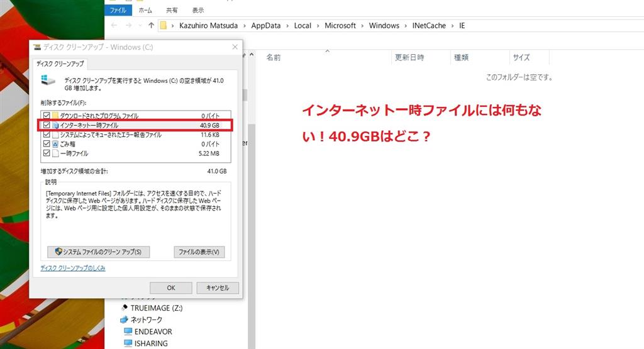The width and height of the screenshot is (644, 349).
Task: Click the ENDEAVOR computer icon
Action: [128, 331]
